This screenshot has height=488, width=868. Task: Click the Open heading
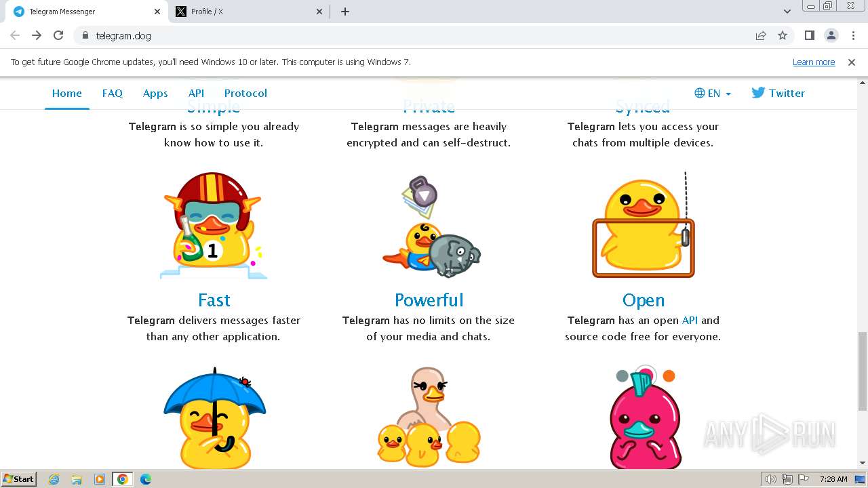pos(643,300)
